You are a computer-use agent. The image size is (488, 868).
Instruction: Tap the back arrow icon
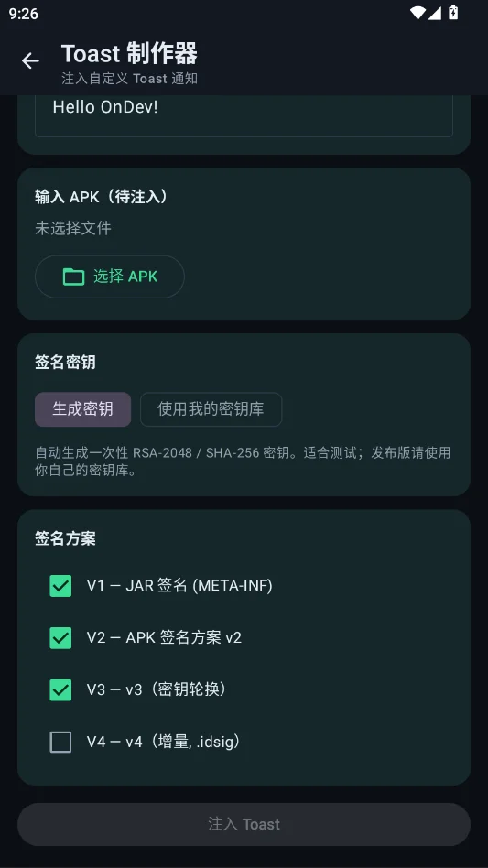pos(30,61)
